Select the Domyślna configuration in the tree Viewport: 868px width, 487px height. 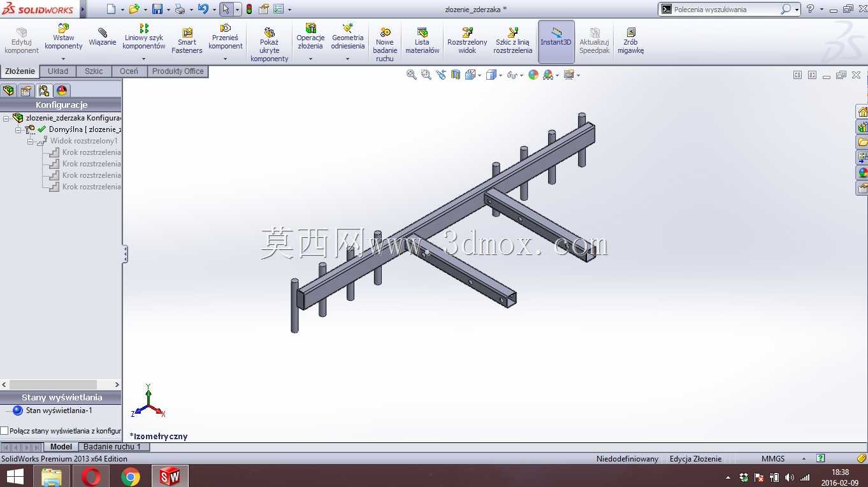click(x=84, y=129)
